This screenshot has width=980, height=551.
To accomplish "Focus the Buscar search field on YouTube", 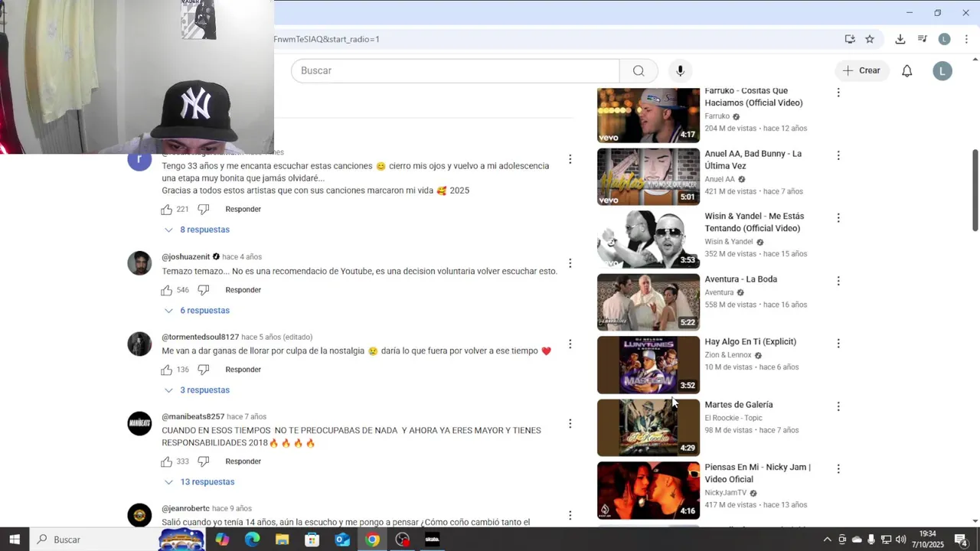I will [x=455, y=70].
